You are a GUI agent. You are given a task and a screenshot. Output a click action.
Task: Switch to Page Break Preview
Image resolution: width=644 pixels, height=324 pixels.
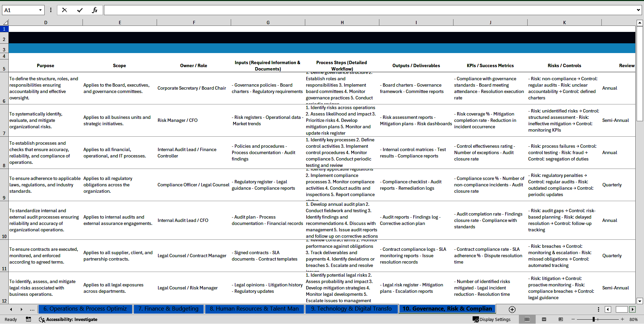coord(561,319)
